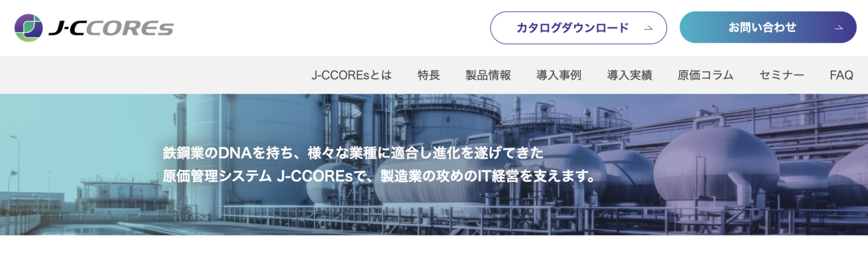Click the arrow icon in お問い合わせ button
868x253 pixels.
tap(838, 28)
